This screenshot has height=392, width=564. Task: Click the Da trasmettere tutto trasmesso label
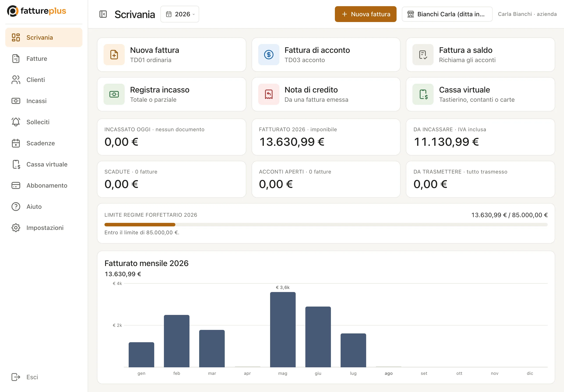pyautogui.click(x=460, y=172)
